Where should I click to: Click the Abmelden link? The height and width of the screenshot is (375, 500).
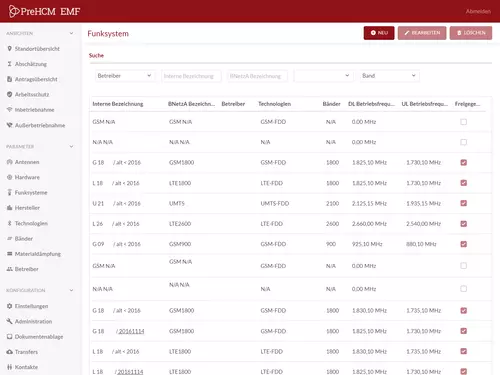pos(478,11)
